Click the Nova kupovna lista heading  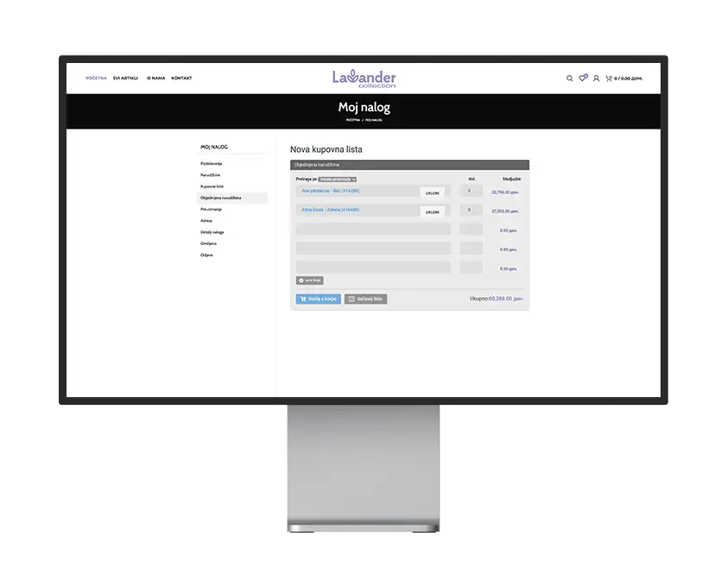click(x=326, y=149)
